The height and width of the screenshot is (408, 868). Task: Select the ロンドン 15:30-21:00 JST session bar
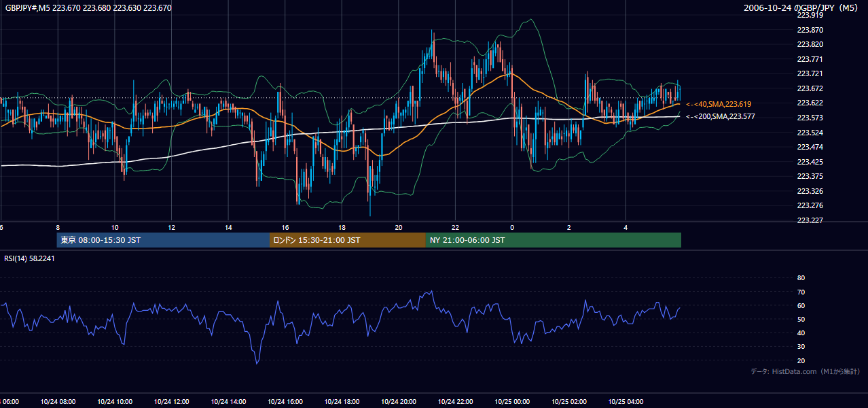click(x=348, y=240)
